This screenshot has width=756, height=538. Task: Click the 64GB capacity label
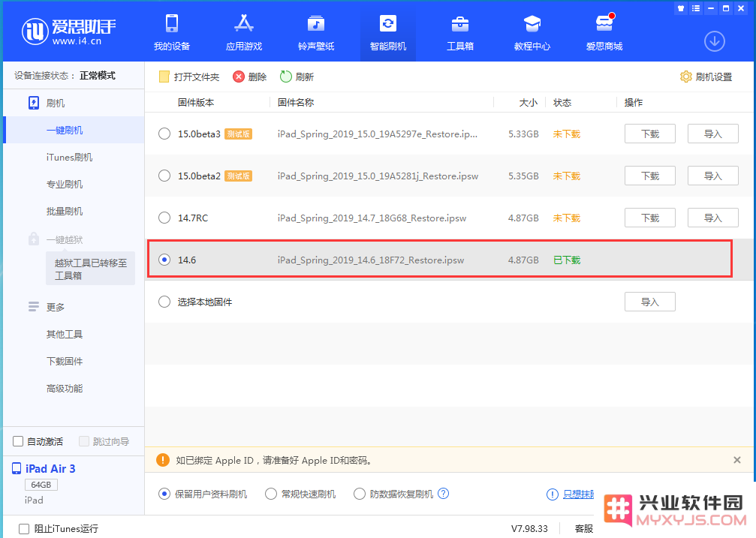point(41,485)
